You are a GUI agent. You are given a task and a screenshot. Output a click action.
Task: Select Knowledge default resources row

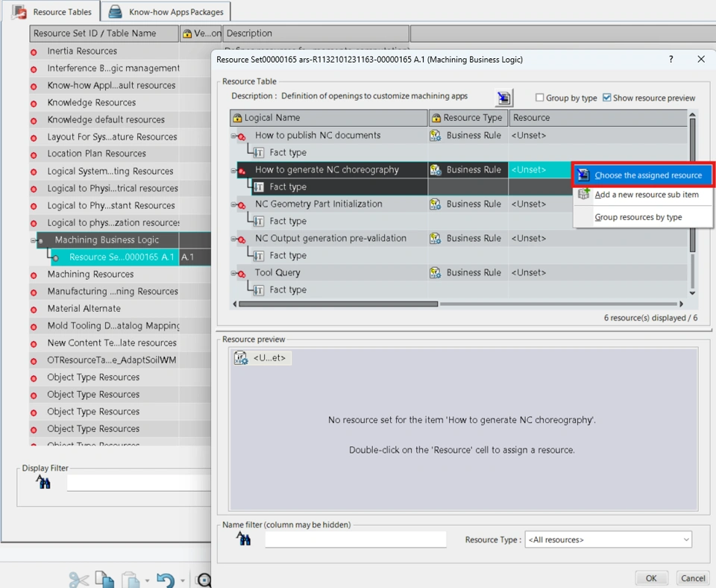(x=106, y=119)
